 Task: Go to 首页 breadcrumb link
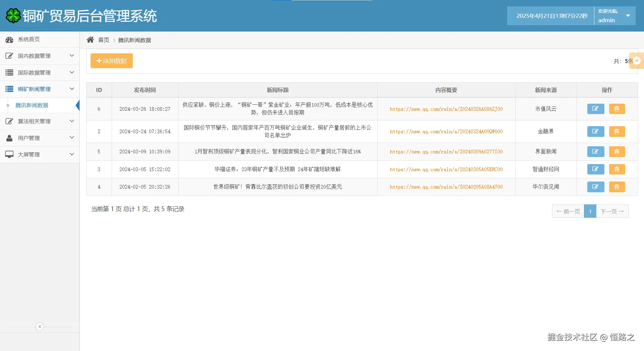point(104,40)
